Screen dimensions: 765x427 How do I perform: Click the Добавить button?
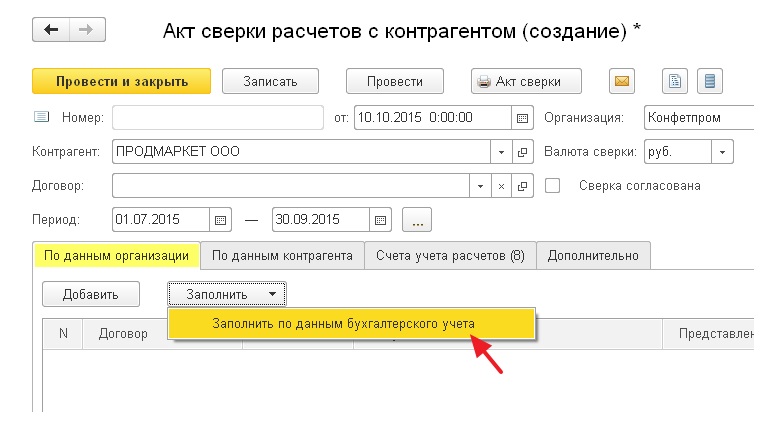coord(91,294)
